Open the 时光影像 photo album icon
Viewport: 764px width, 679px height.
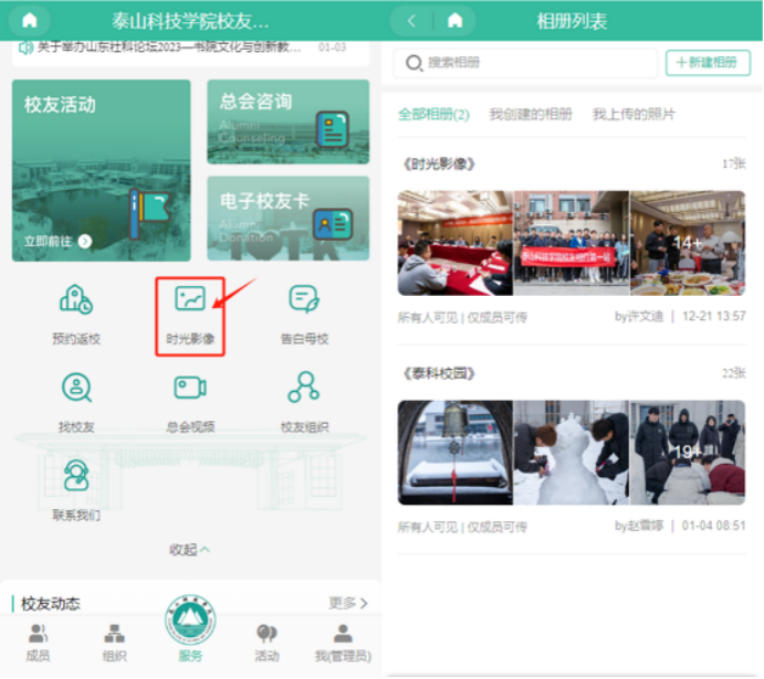pyautogui.click(x=190, y=315)
